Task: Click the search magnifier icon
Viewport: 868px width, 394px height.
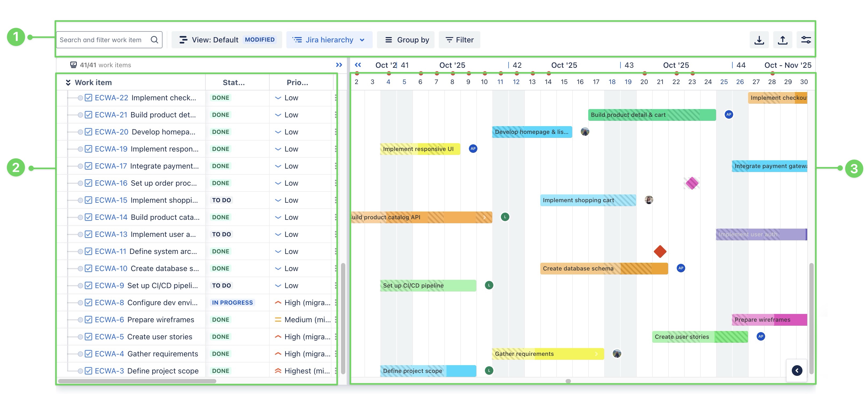Action: click(154, 40)
